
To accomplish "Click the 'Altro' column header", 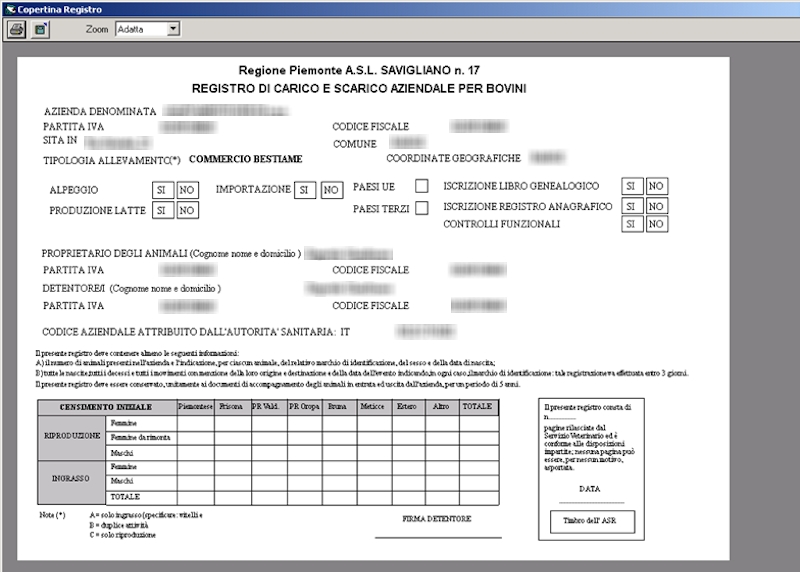I will coord(441,406).
